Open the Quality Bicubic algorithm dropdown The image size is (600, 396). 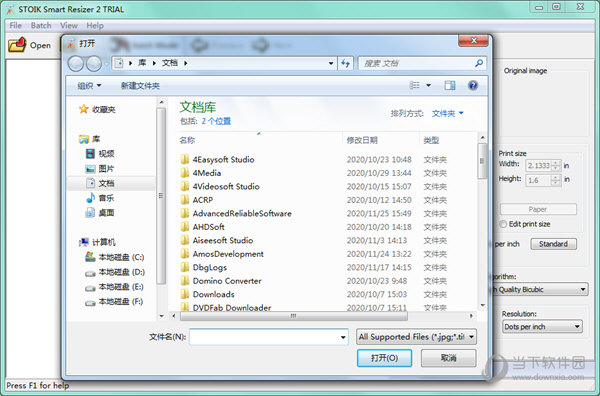pyautogui.click(x=540, y=289)
